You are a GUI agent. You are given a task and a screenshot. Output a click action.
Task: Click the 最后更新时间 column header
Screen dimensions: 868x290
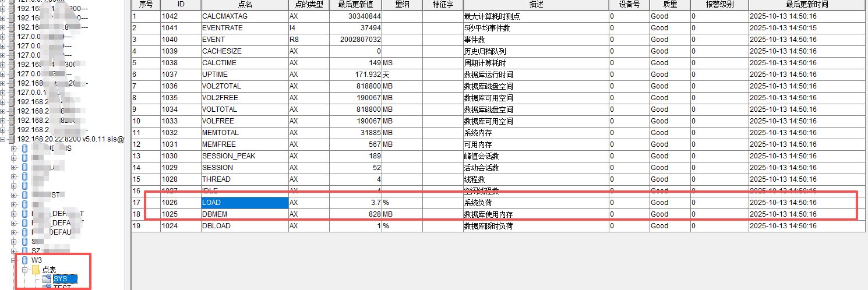point(806,5)
